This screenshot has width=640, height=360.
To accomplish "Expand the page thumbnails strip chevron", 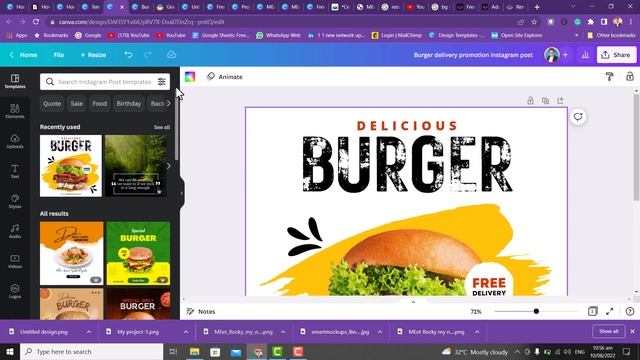I will click(413, 302).
